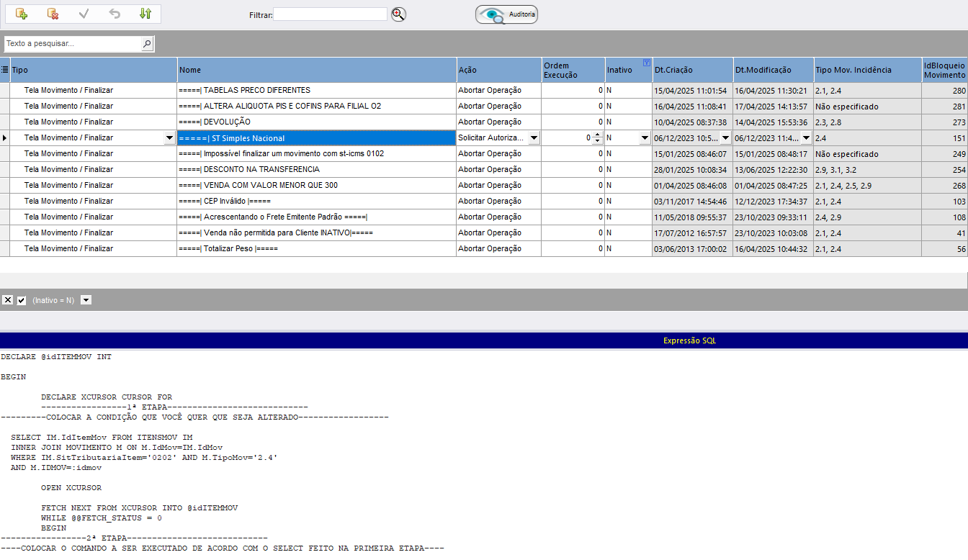
Task: Open the Solicitar Autoriza... action dropdown
Action: coord(534,137)
